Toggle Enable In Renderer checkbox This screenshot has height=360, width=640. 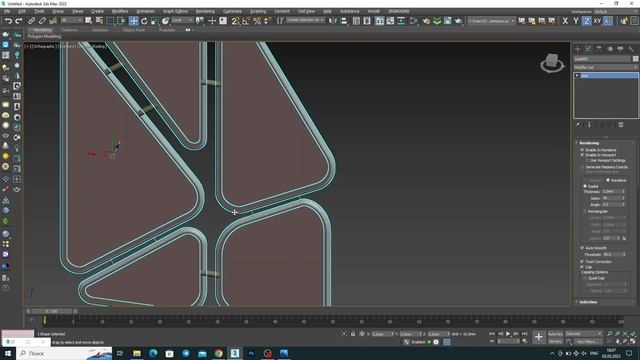pyautogui.click(x=582, y=150)
